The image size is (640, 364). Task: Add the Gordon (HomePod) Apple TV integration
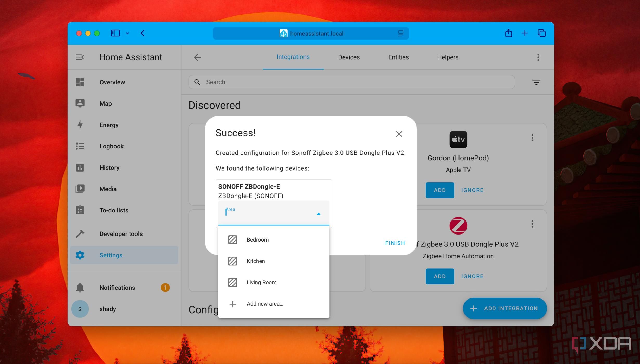tap(440, 190)
